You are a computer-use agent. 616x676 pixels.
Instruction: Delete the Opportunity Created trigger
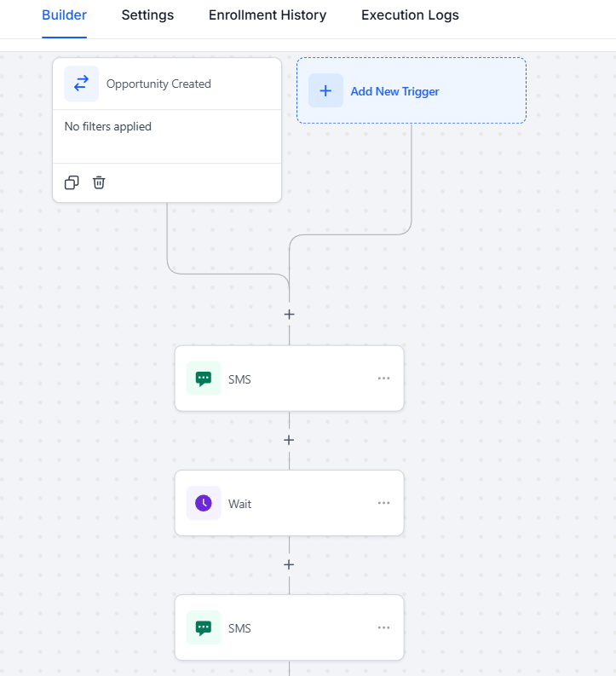pyautogui.click(x=99, y=182)
